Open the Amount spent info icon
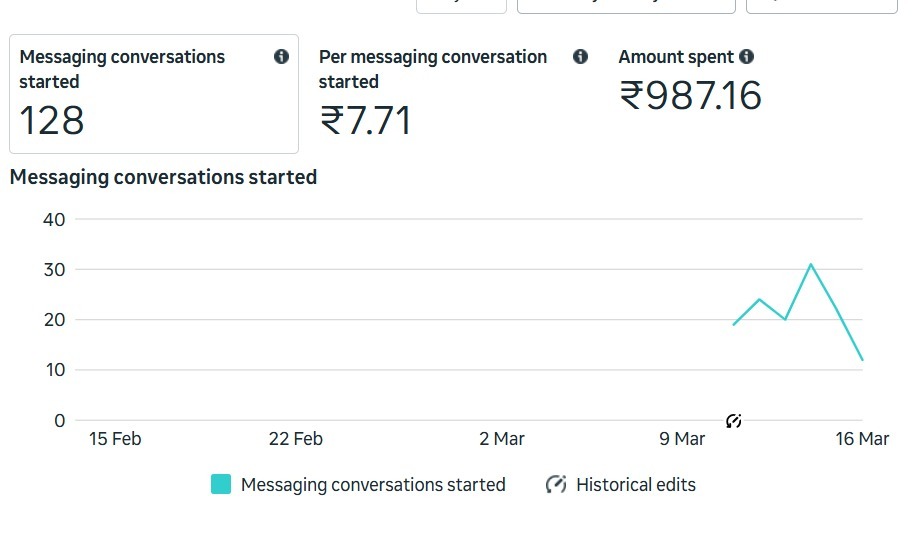Viewport: 916px width, 542px height. pos(746,57)
